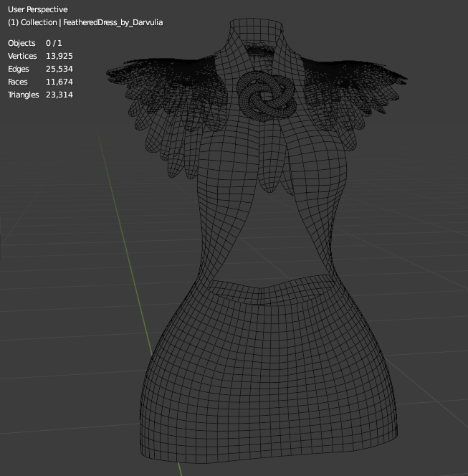
Task: Click the vertex count '13,925'
Action: tap(59, 56)
